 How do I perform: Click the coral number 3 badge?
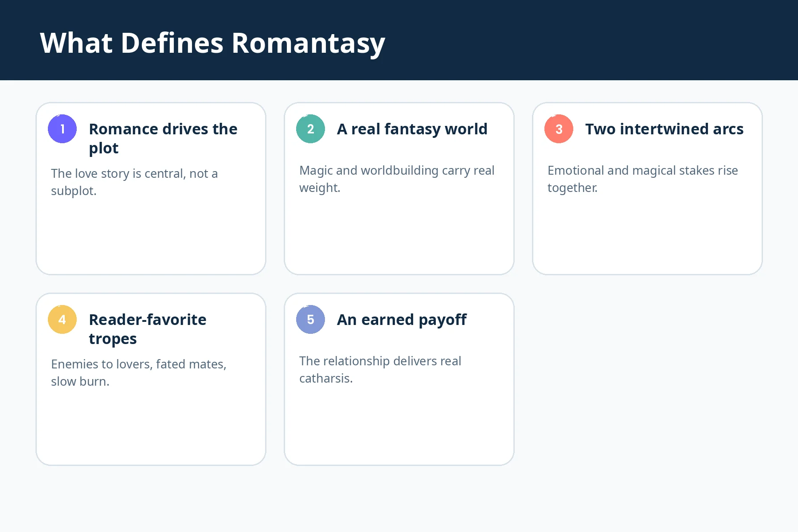559,129
